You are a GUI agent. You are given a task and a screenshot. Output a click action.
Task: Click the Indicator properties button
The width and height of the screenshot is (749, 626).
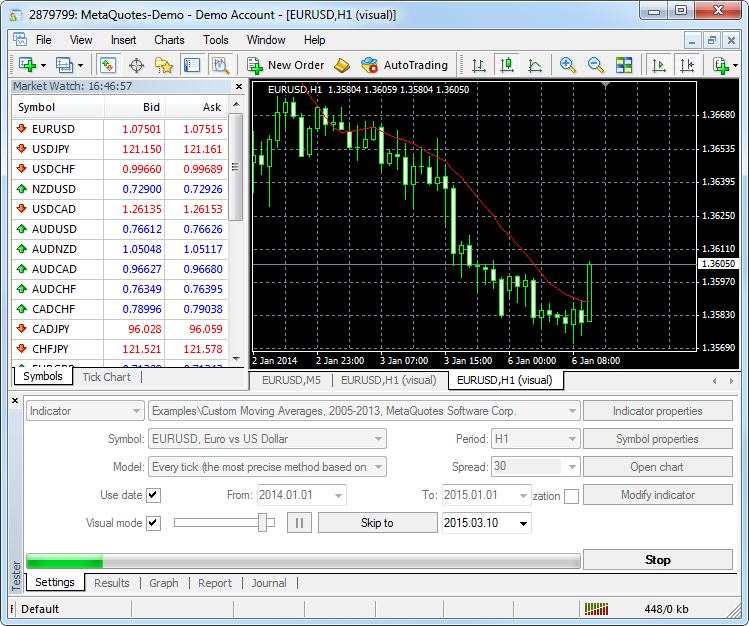tap(657, 411)
